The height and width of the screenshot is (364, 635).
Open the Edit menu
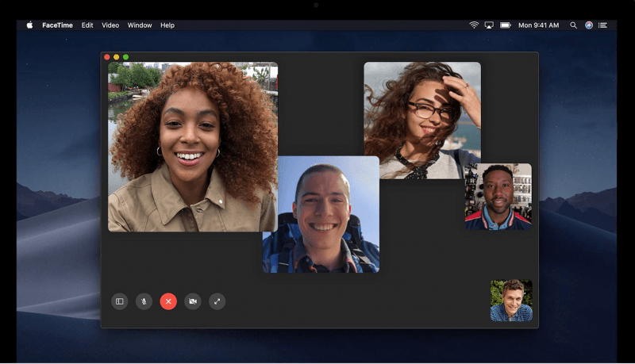click(87, 25)
